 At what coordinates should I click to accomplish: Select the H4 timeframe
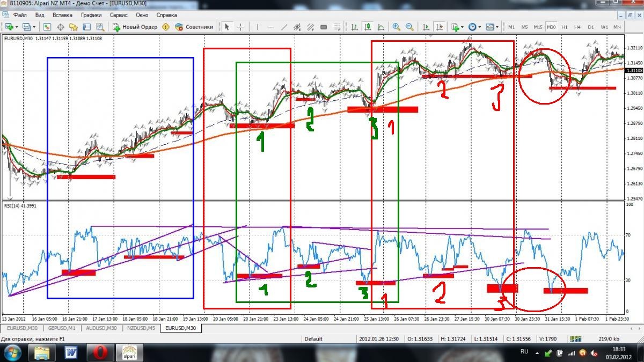577,27
